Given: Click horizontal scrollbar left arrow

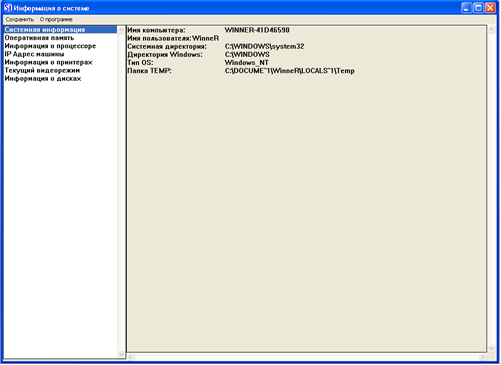Looking at the screenshot, I should pos(131,357).
